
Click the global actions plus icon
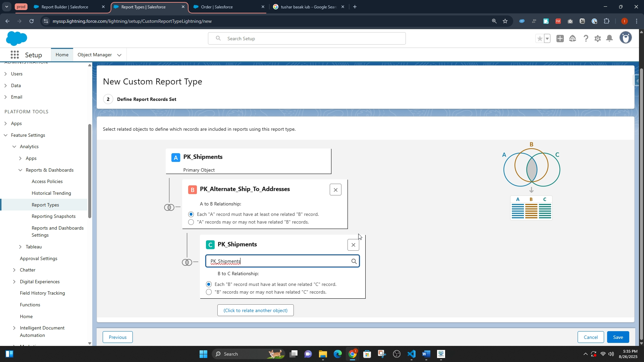(560, 39)
